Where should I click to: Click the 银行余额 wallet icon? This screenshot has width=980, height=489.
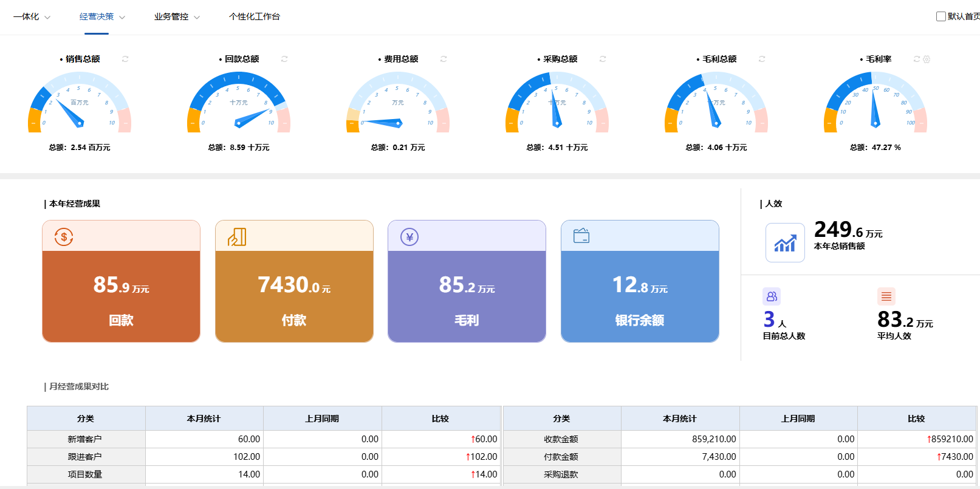(x=581, y=236)
